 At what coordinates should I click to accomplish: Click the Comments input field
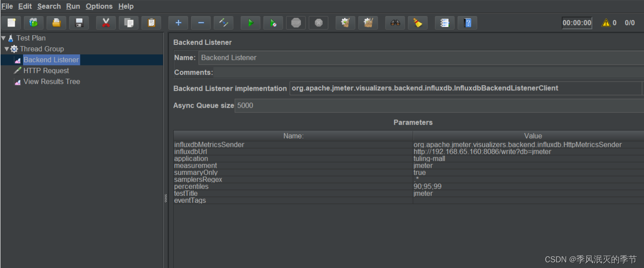429,73
